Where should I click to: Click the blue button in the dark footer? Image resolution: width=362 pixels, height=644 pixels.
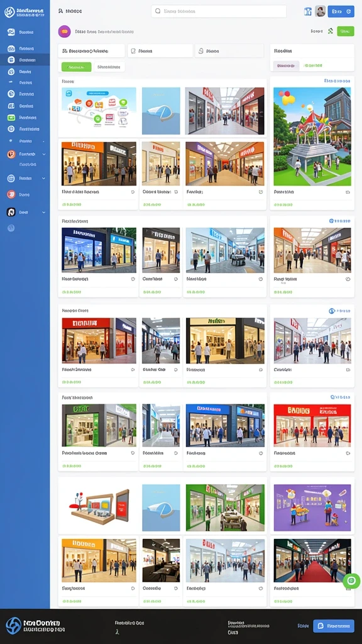point(333,626)
